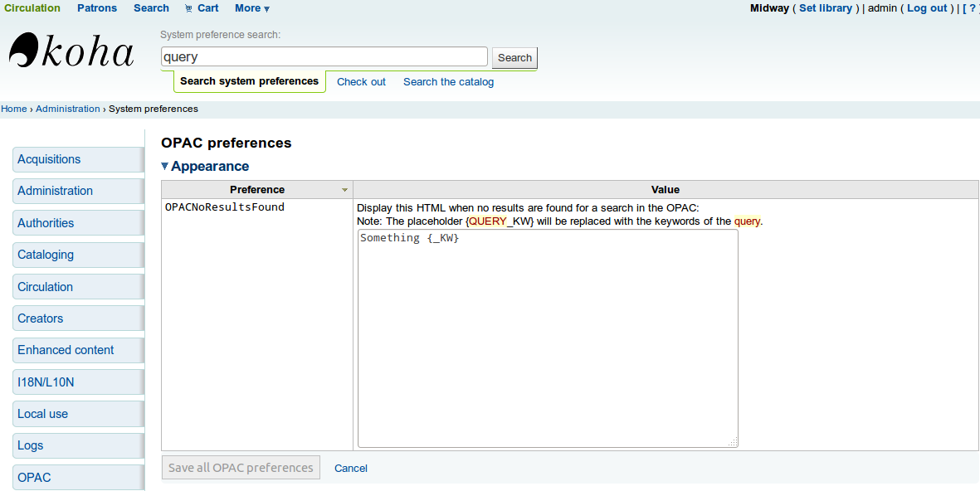This screenshot has height=491, width=980.
Task: Select the Search system preferences tab
Action: coord(249,81)
